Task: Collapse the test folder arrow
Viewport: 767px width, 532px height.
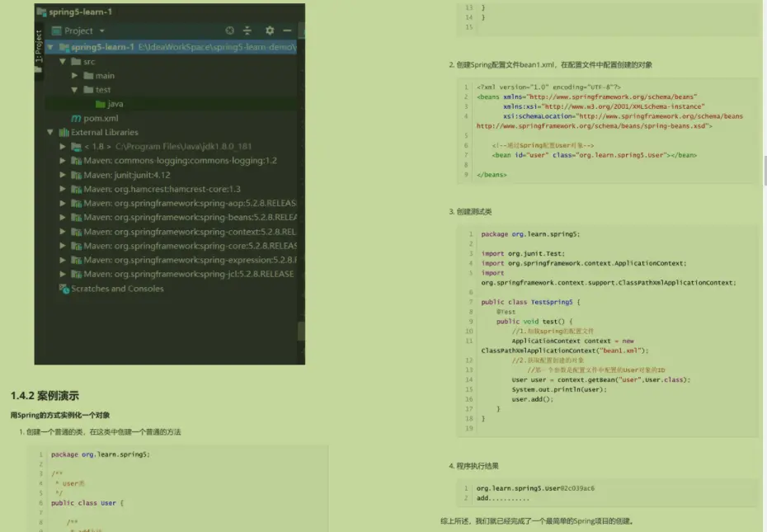Action: tap(74, 90)
